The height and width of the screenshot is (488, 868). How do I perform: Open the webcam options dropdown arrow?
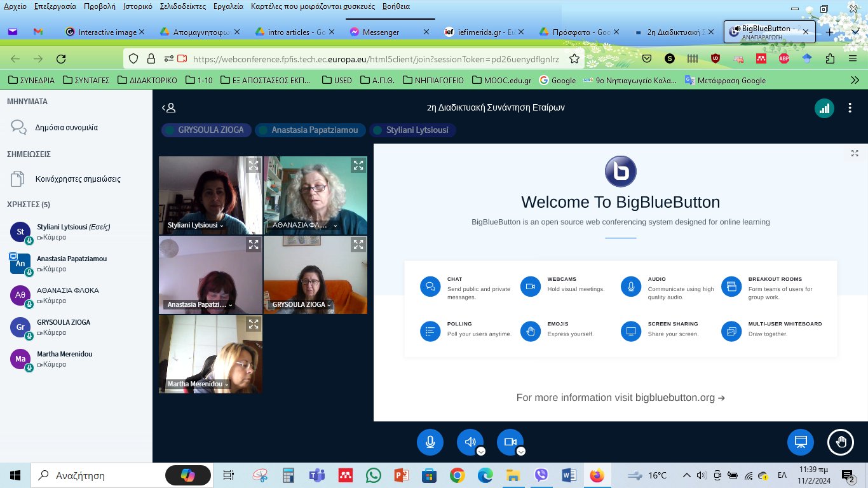click(x=521, y=451)
